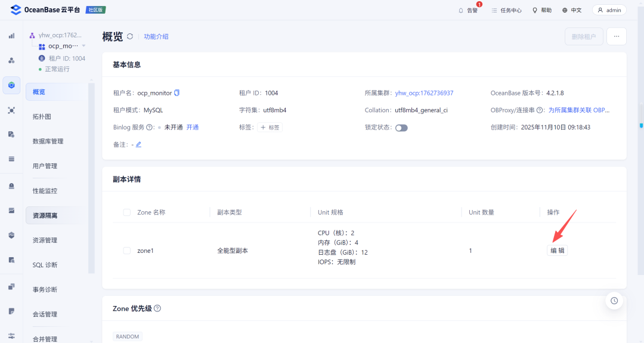Click the refresh icon next to 概览 title
This screenshot has width=644, height=343.
[x=130, y=36]
